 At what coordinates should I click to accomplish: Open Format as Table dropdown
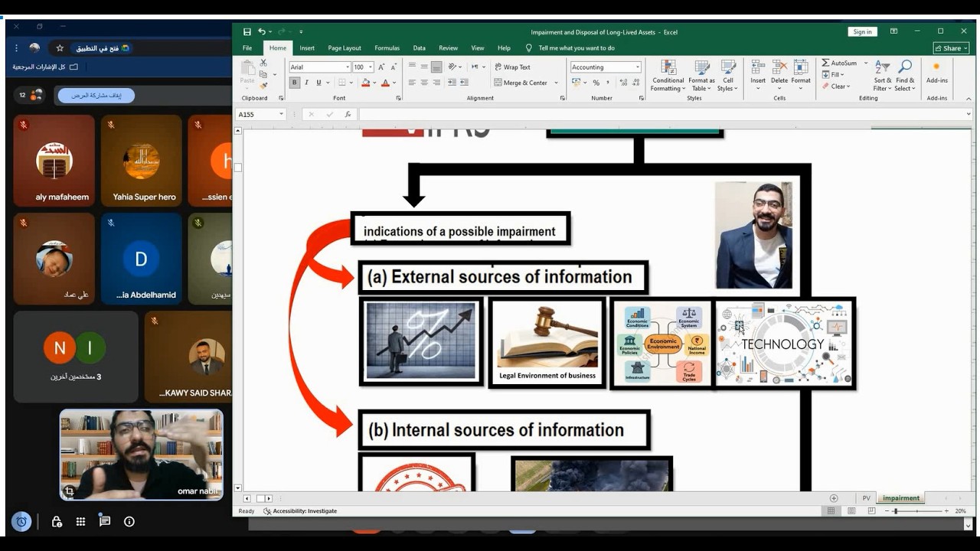pyautogui.click(x=701, y=76)
